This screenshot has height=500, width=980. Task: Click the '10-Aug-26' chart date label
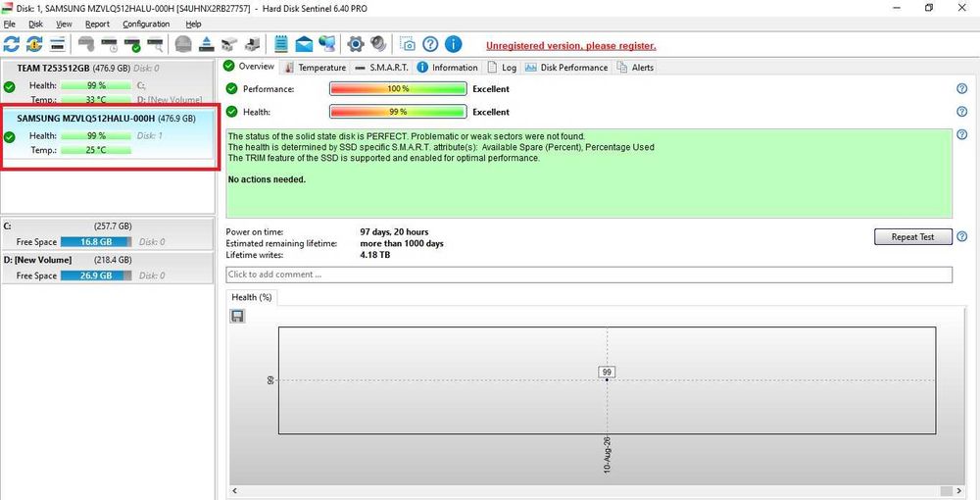tap(608, 454)
